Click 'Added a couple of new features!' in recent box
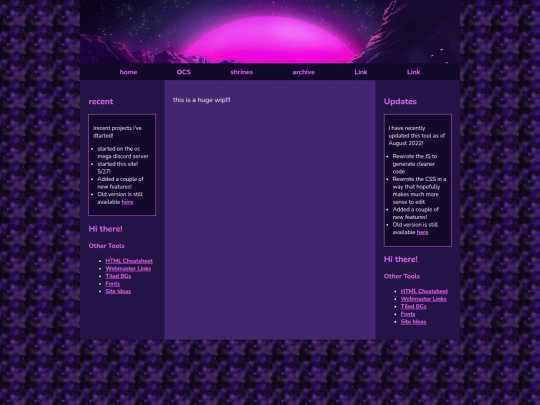Viewport: 540px width, 405px height. pos(120,183)
